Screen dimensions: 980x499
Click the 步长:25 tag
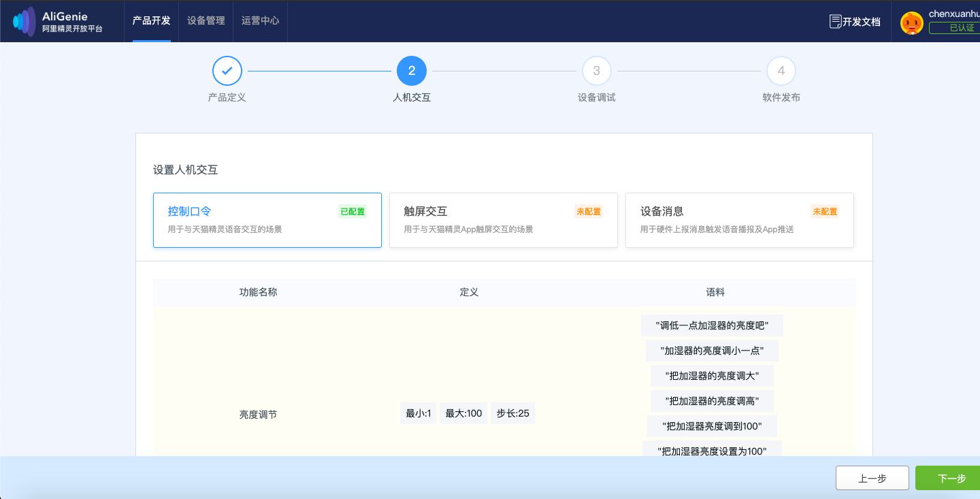click(512, 413)
